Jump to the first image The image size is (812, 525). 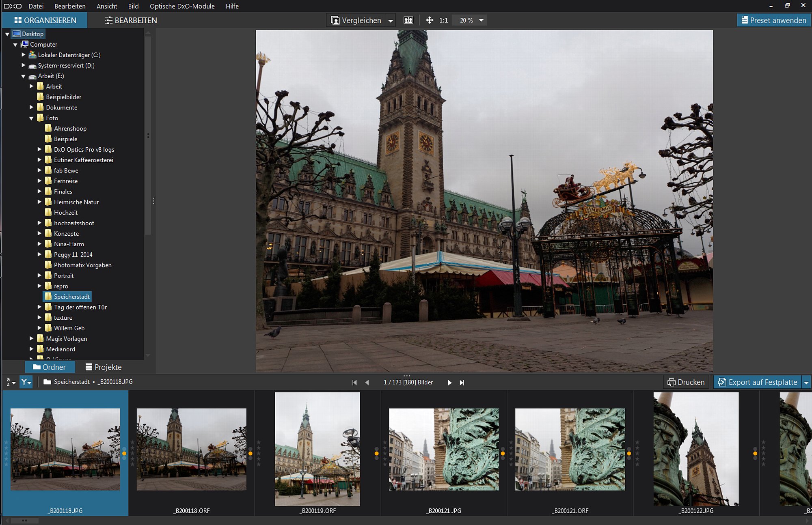[354, 382]
